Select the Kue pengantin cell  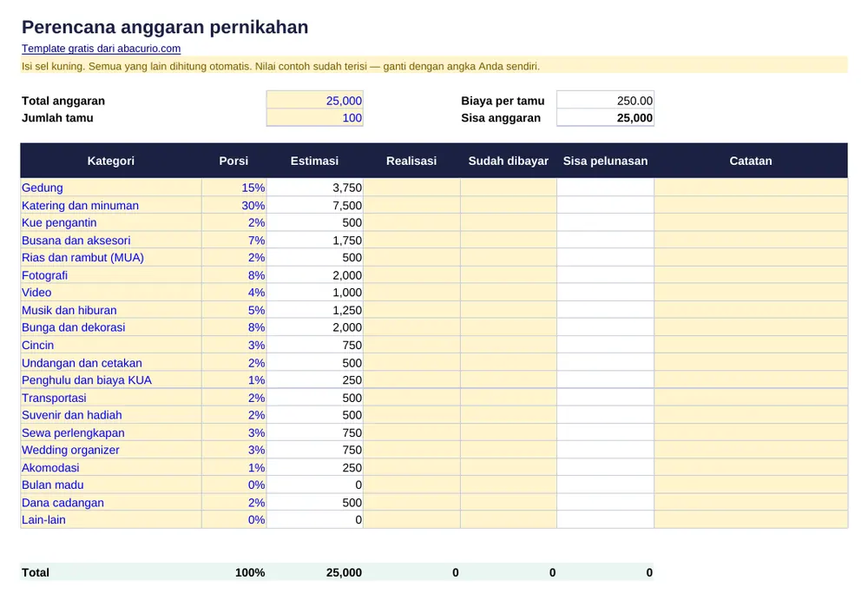pos(111,222)
